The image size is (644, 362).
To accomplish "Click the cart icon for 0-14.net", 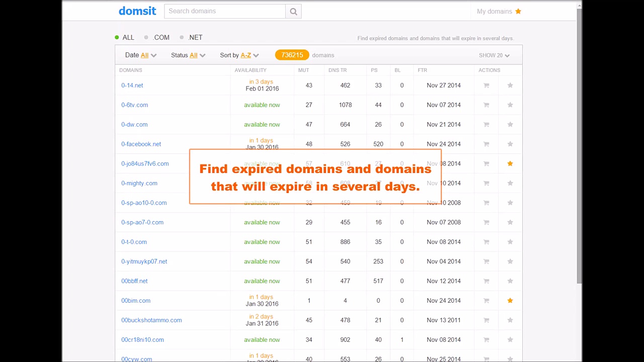I will pyautogui.click(x=486, y=85).
